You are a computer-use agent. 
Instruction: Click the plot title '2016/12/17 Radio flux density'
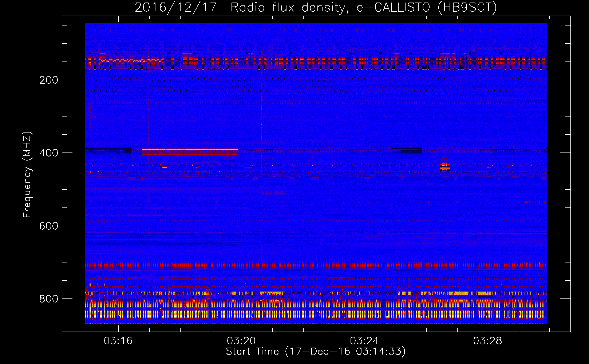pyautogui.click(x=240, y=8)
